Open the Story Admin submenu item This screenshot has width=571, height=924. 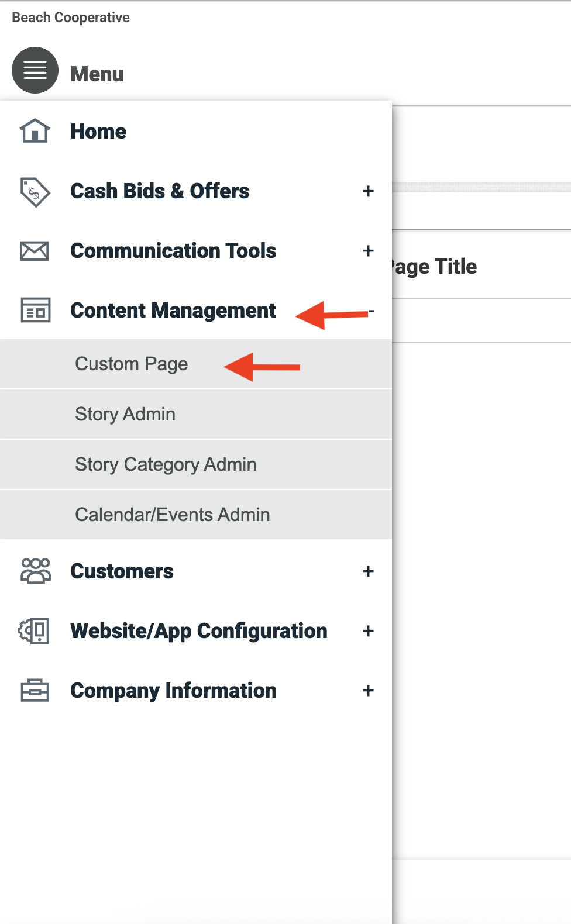point(196,415)
